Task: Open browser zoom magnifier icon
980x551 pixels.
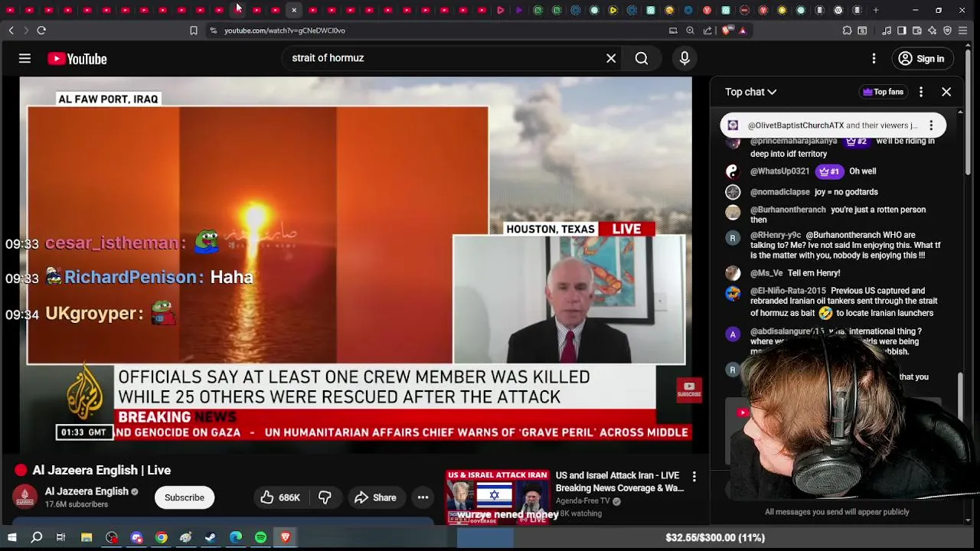Action: (690, 31)
